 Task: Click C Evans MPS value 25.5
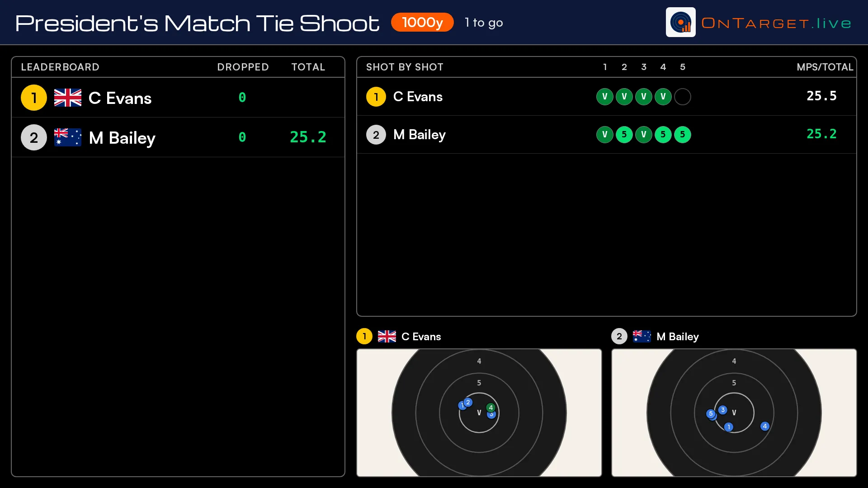coord(821,96)
